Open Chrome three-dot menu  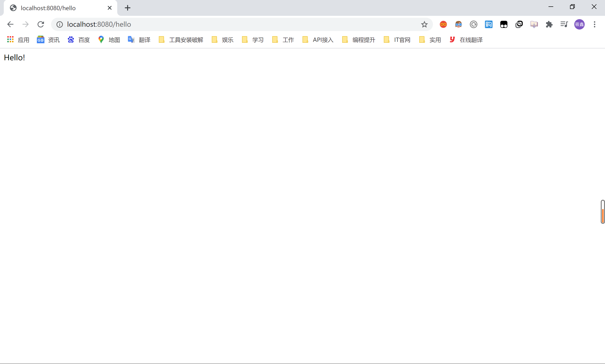594,24
